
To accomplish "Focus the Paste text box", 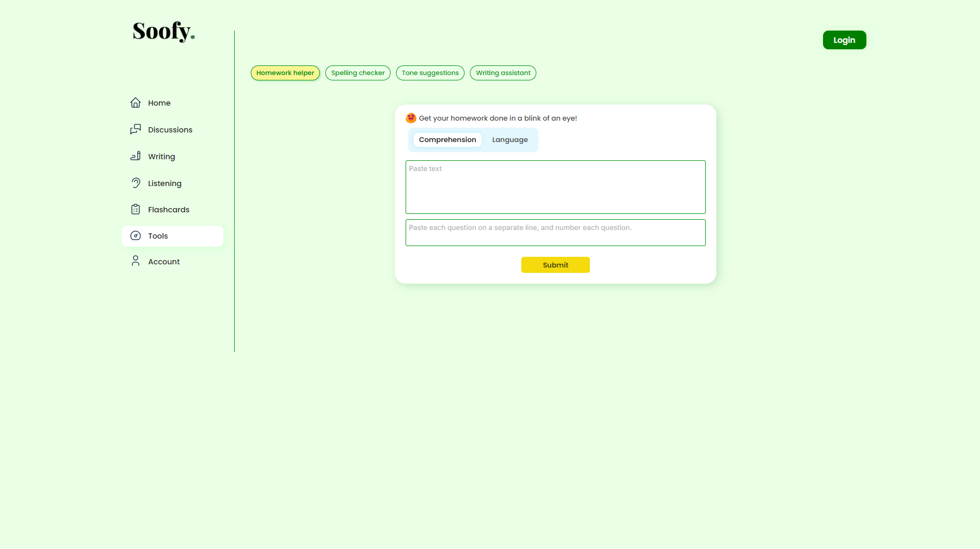I will 555,187.
